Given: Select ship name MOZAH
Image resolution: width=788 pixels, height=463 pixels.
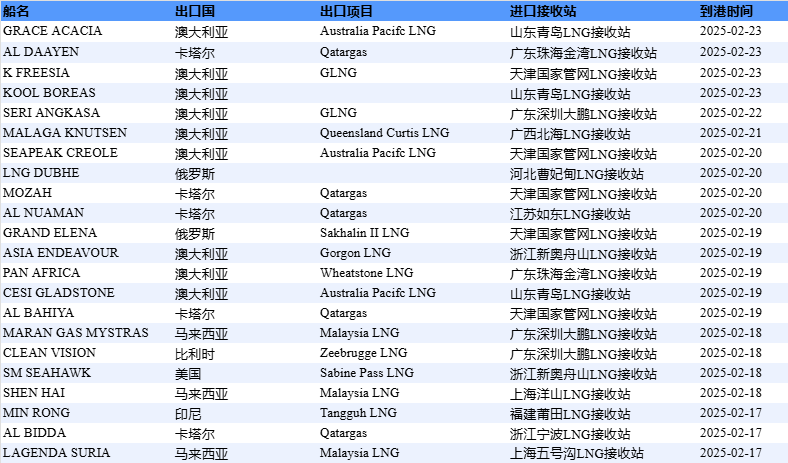Looking at the screenshot, I should pyautogui.click(x=27, y=194).
